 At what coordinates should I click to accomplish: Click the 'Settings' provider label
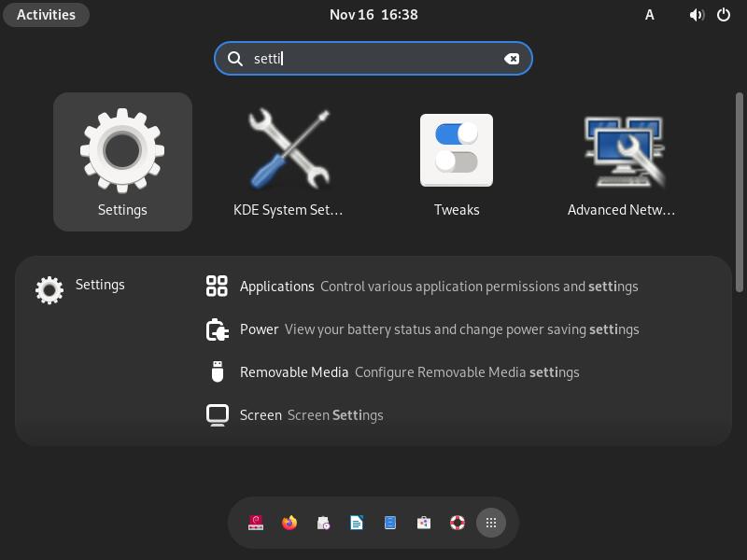pyautogui.click(x=100, y=285)
